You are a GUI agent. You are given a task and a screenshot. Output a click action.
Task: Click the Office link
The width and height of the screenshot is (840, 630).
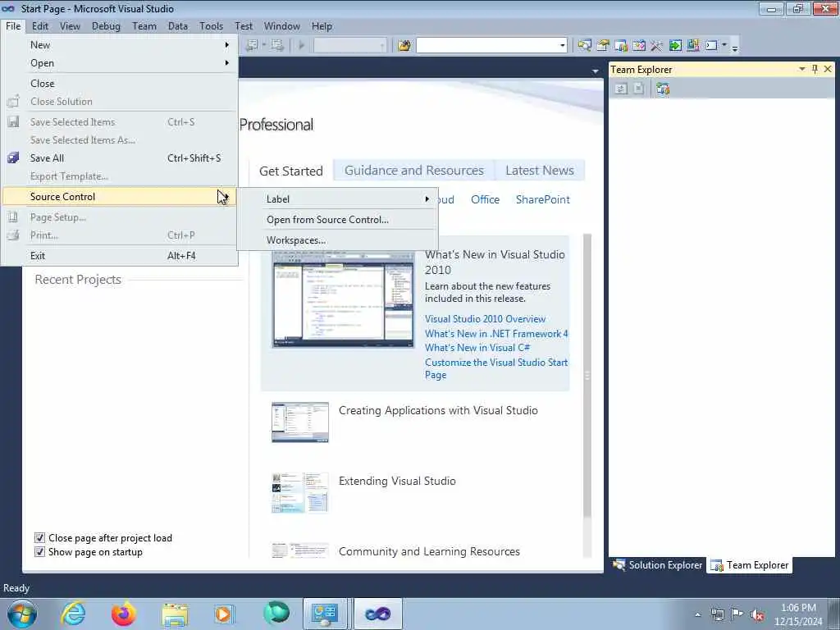click(x=485, y=200)
